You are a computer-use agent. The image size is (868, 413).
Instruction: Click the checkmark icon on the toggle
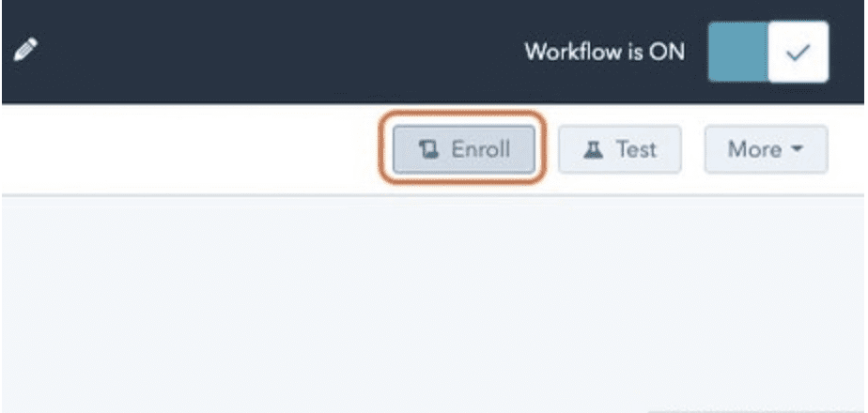798,52
